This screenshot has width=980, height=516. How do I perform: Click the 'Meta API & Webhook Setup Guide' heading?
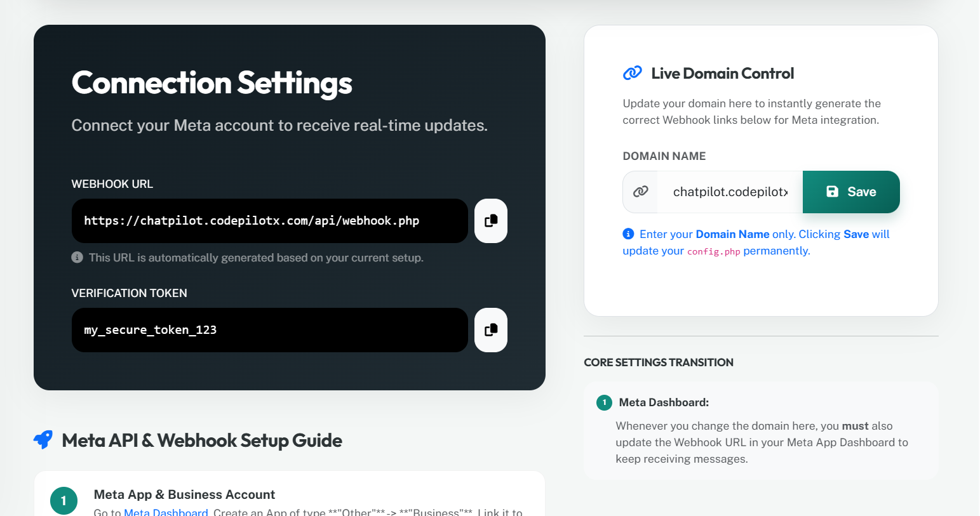(202, 440)
